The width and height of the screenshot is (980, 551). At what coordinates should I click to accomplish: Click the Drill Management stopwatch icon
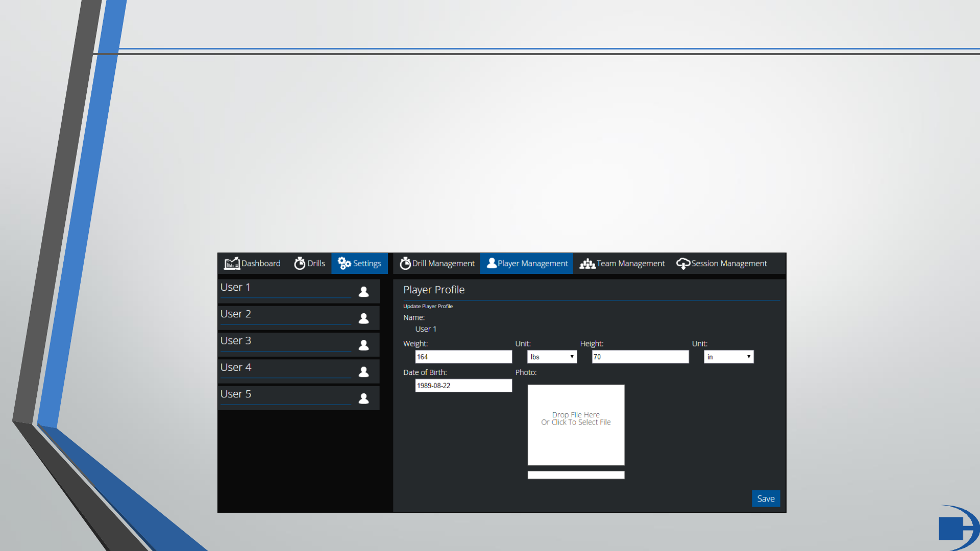click(405, 263)
